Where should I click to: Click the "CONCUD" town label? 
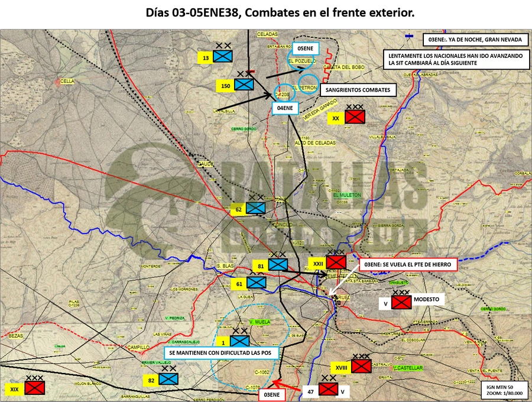pyautogui.click(x=282, y=225)
